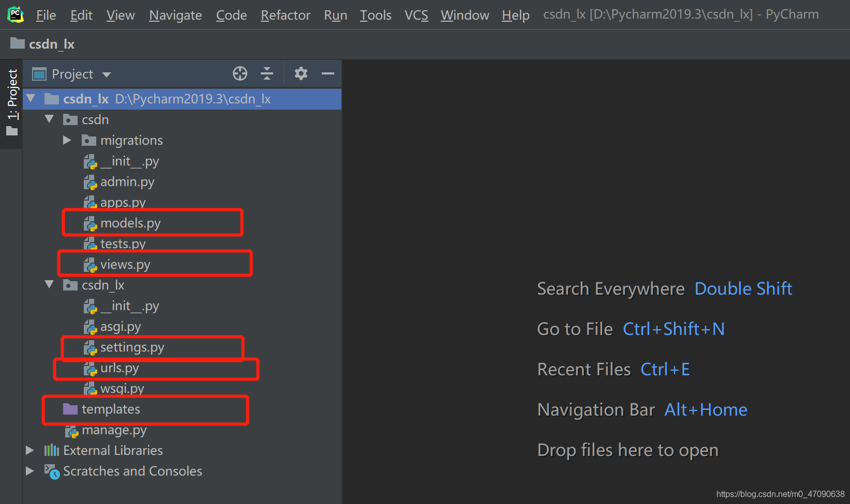850x504 pixels.
Task: Click the migrations package folder icon
Action: pyautogui.click(x=89, y=140)
